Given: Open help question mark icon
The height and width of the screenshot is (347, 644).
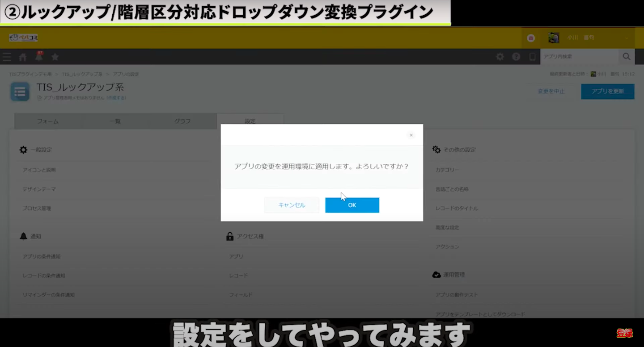Looking at the screenshot, I should (x=516, y=57).
